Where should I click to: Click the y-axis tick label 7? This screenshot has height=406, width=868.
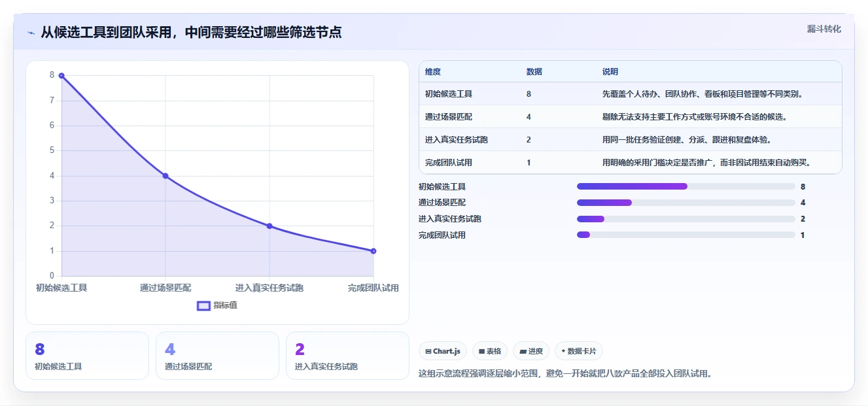coord(52,101)
